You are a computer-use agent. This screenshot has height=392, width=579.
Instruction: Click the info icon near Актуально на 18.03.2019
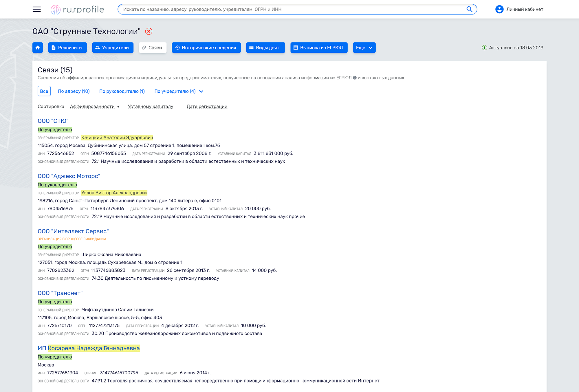pyautogui.click(x=484, y=47)
